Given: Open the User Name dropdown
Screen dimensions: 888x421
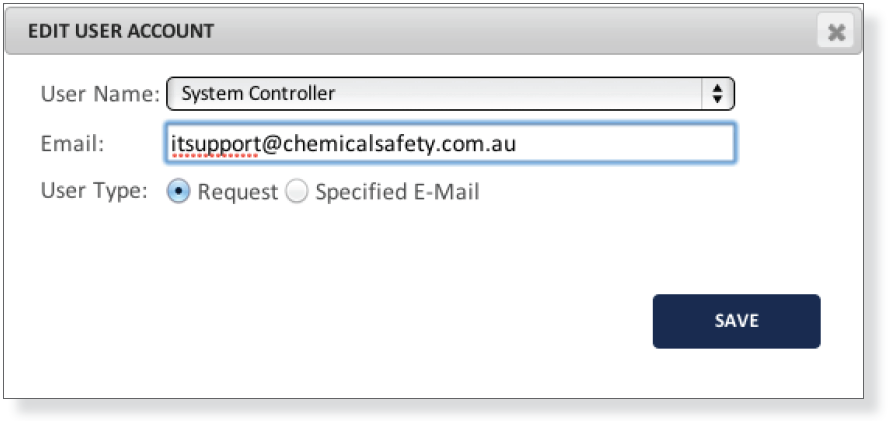Looking at the screenshot, I should 450,93.
